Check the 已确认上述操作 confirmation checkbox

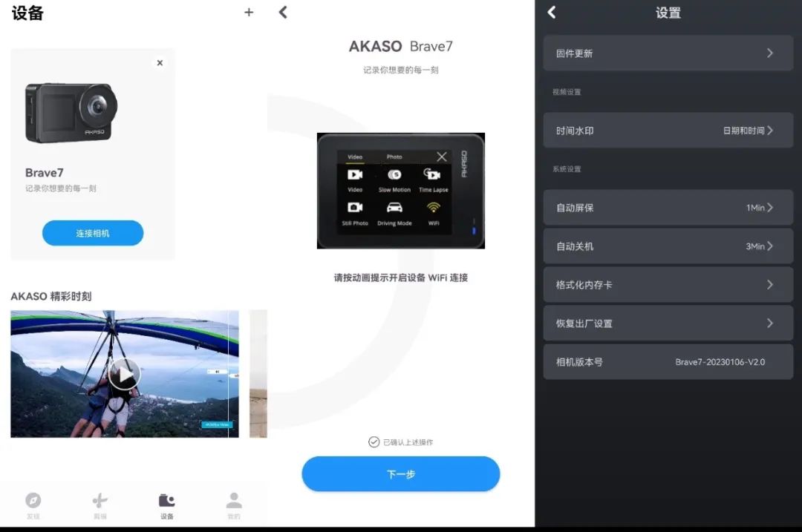374,441
